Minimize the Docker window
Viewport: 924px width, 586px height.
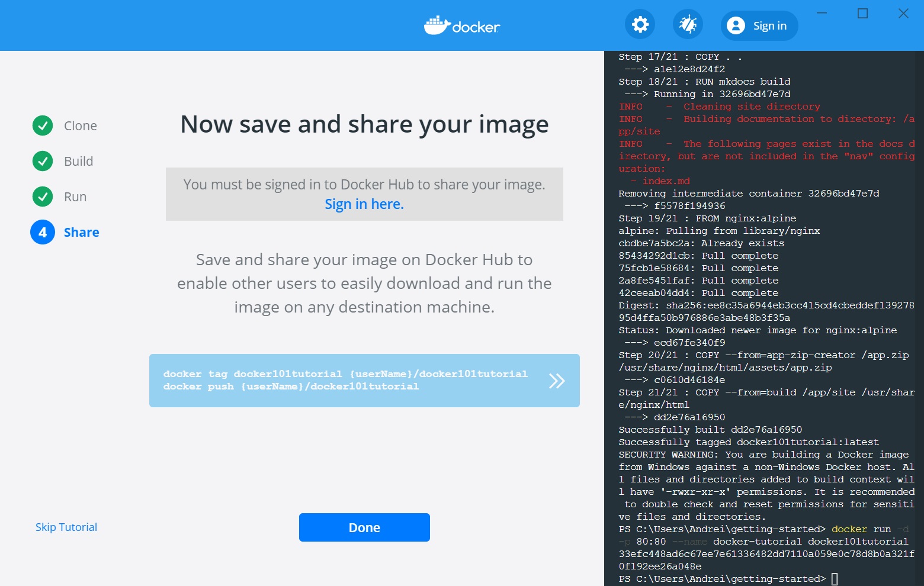point(822,13)
